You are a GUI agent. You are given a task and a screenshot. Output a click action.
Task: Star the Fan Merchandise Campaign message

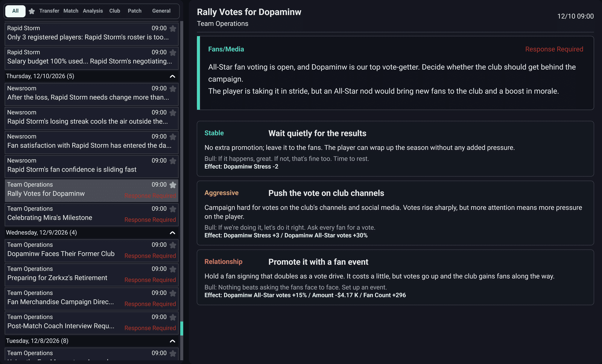[x=173, y=293]
